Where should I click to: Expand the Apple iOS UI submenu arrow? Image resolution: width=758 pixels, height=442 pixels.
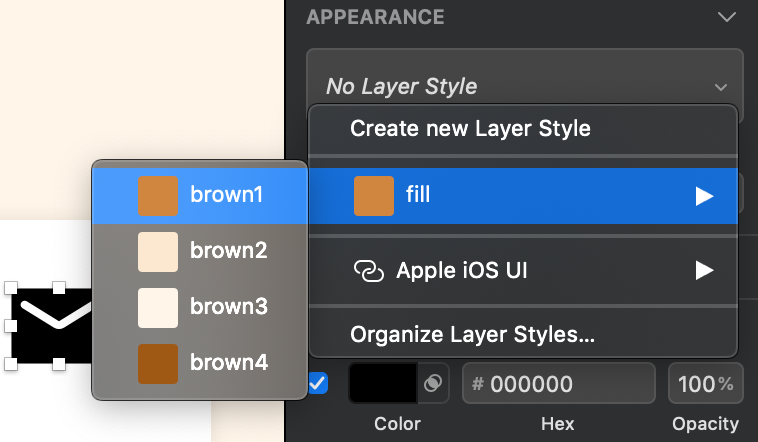704,270
